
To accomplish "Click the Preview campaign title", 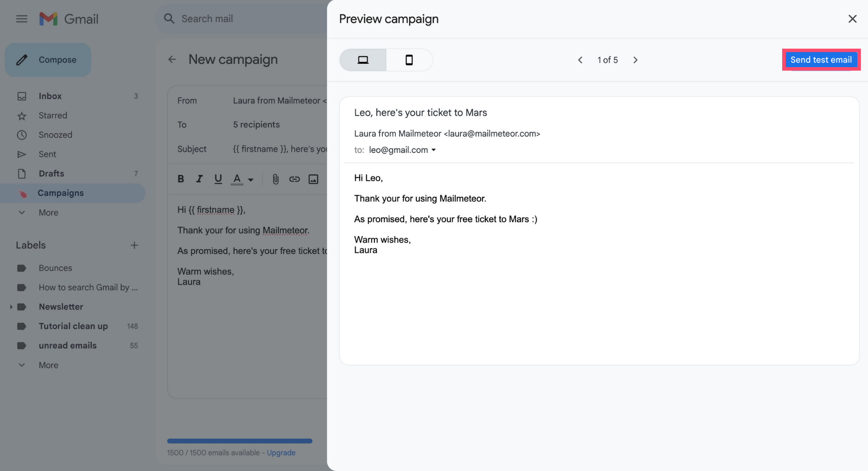I will pyautogui.click(x=389, y=19).
